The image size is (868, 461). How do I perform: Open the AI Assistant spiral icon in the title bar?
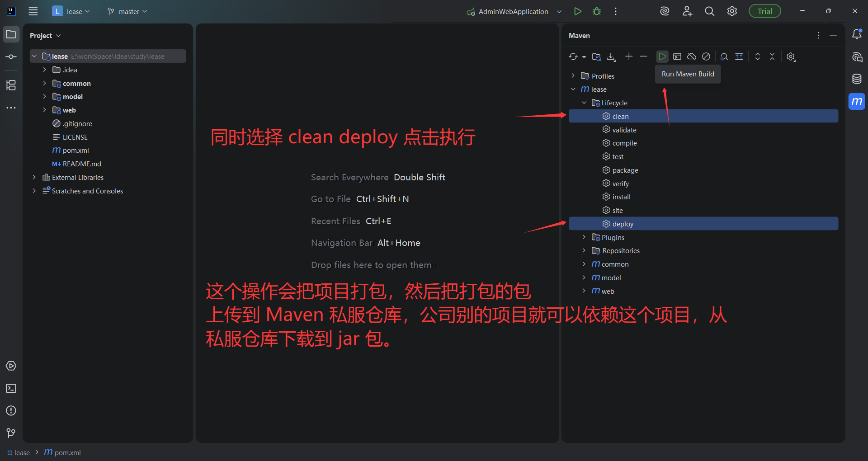coord(665,11)
